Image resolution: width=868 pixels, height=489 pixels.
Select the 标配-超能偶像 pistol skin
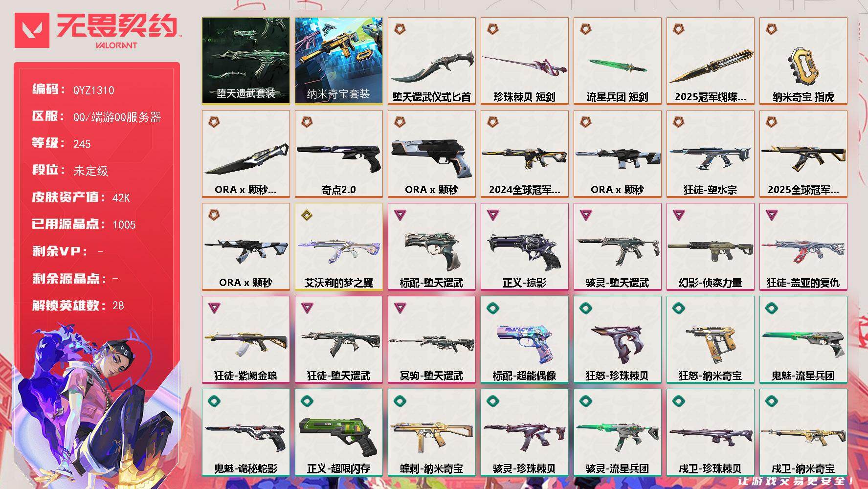524,339
